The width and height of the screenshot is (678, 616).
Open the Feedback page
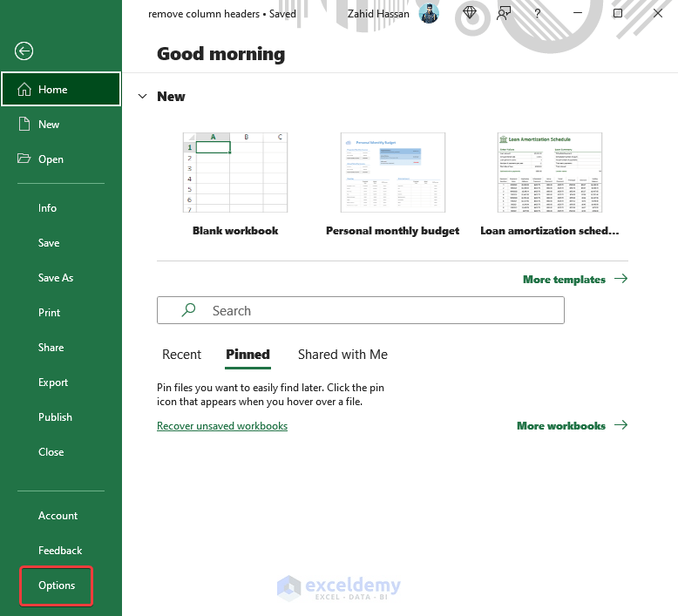[61, 551]
